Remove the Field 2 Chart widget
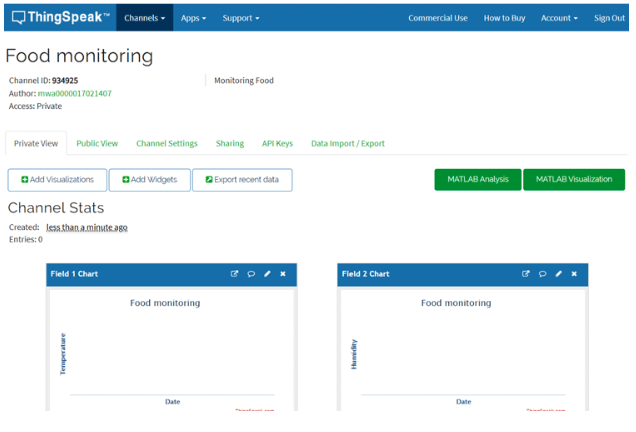The width and height of the screenshot is (636, 432). pyautogui.click(x=574, y=274)
